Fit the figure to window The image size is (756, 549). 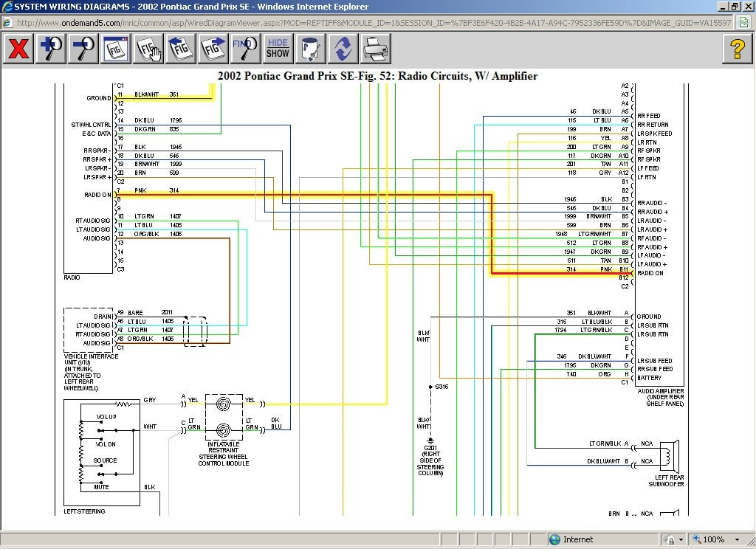click(x=116, y=48)
